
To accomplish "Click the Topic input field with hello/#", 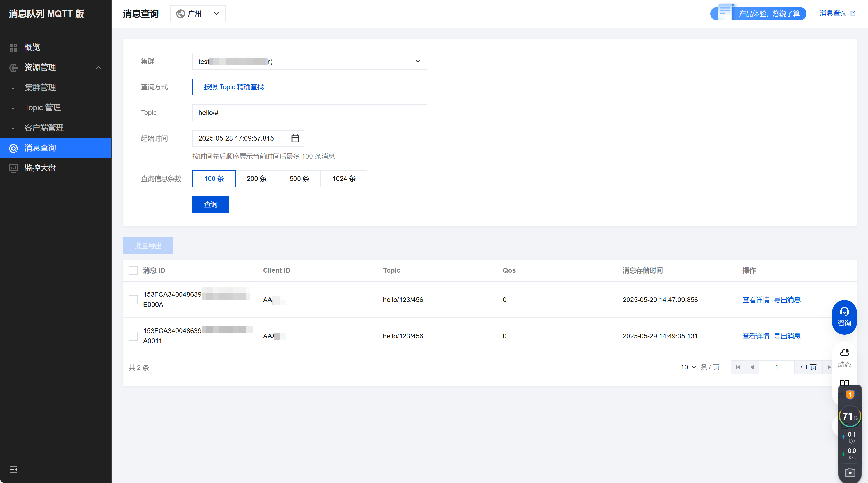I will click(x=309, y=113).
